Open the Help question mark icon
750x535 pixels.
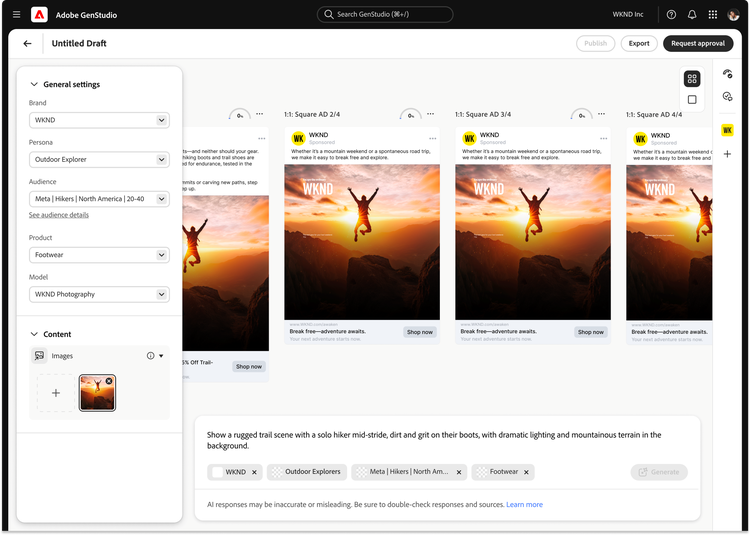[671, 15]
